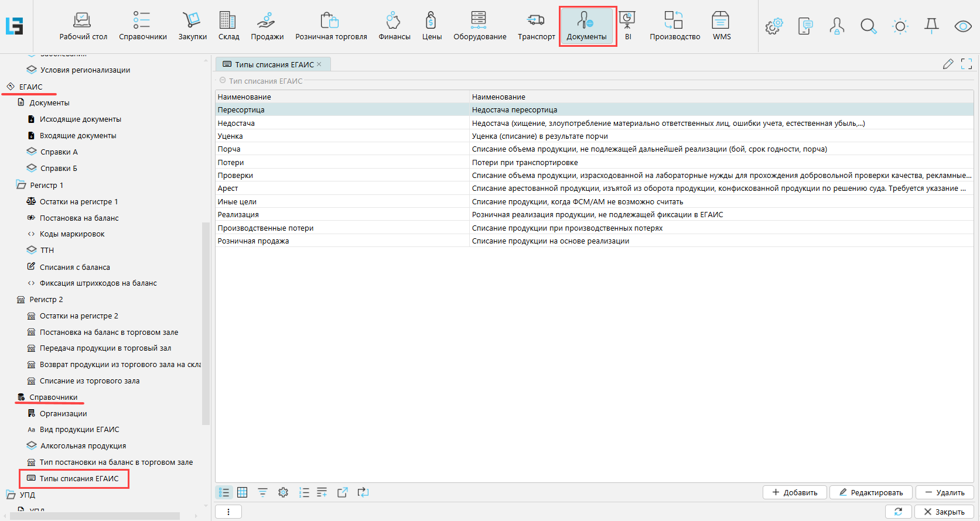Open the table settings gear icon below the grid

(x=283, y=492)
